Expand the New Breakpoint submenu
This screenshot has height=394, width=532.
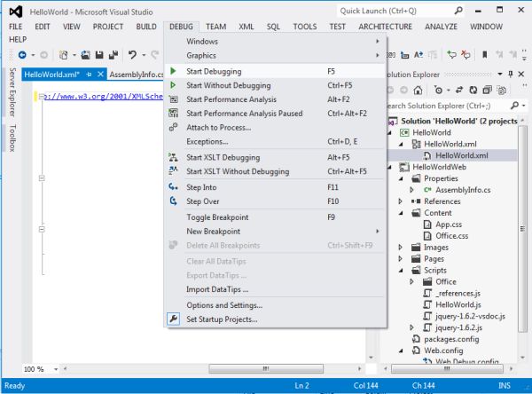coord(275,231)
